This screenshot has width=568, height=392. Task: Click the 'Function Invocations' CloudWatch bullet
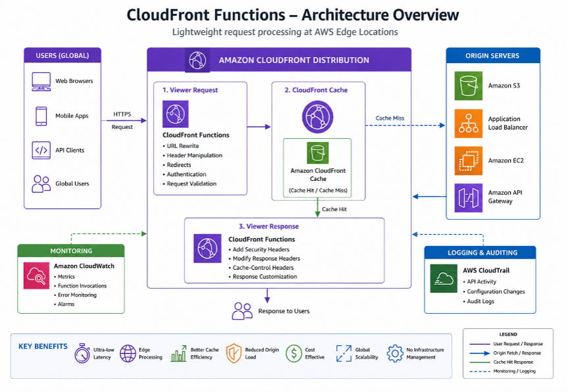tap(80, 285)
